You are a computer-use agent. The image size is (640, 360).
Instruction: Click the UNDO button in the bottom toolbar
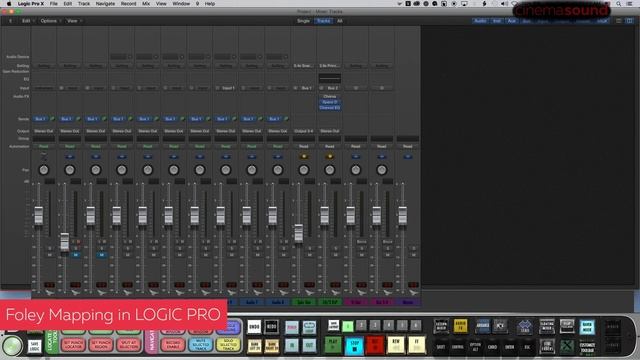pos(254,327)
